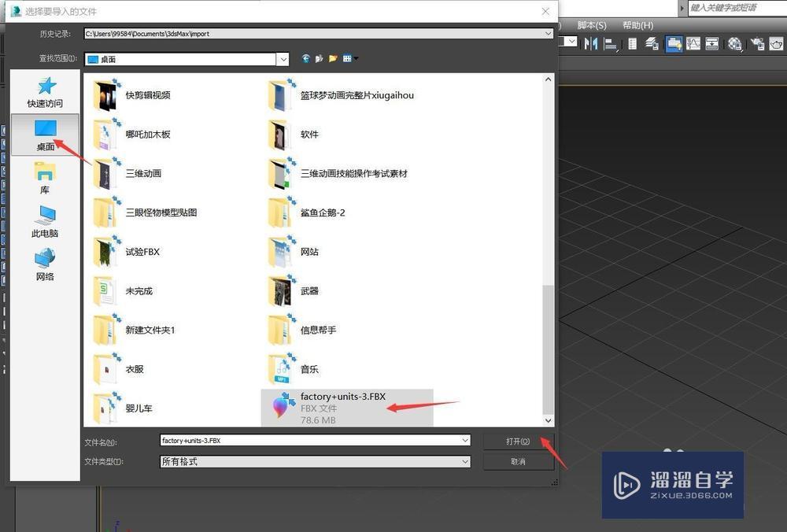This screenshot has width=787, height=532.
Task: Open the 帮助(H) menu
Action: tap(637, 25)
